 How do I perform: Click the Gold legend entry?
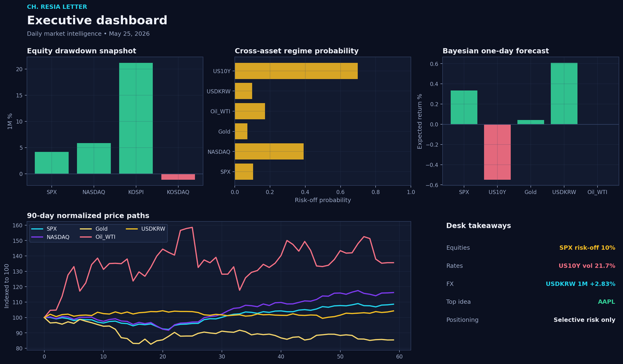pyautogui.click(x=94, y=229)
